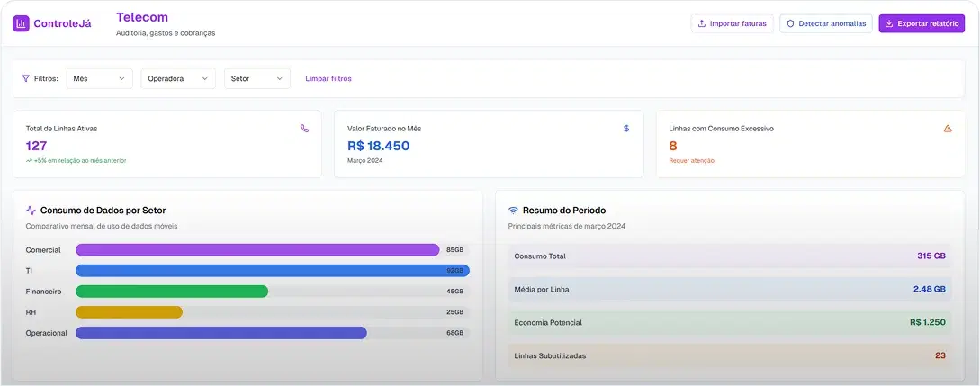
Task: Click the phone icon on active lines card
Action: [x=304, y=129]
